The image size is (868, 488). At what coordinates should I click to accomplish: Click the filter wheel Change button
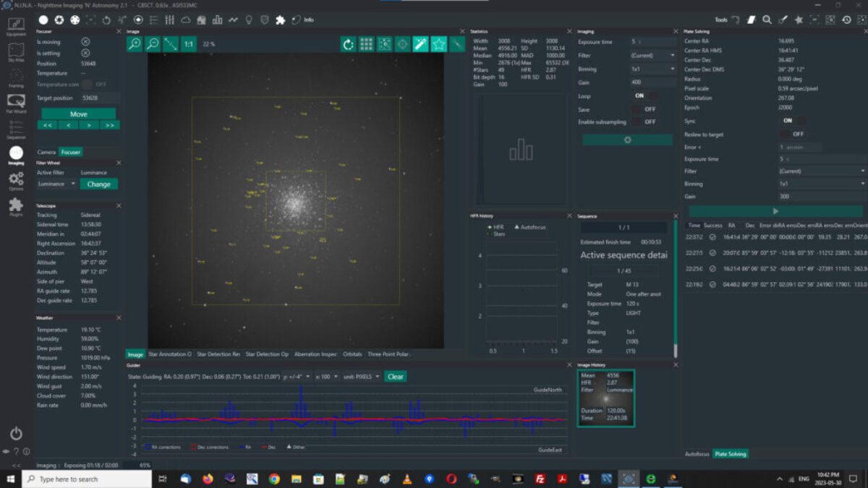[x=98, y=184]
